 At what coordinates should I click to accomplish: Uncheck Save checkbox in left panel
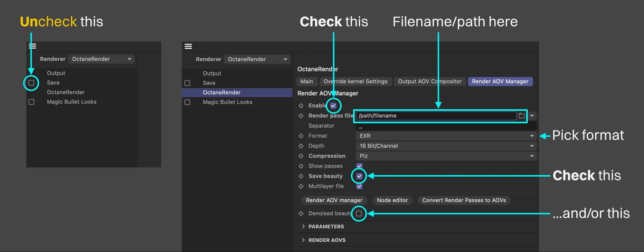(31, 83)
